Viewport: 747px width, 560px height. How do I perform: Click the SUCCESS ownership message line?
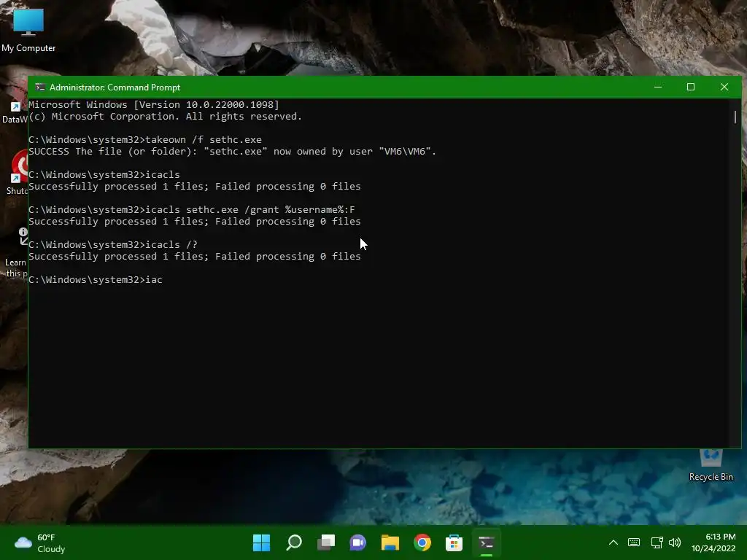tap(233, 152)
